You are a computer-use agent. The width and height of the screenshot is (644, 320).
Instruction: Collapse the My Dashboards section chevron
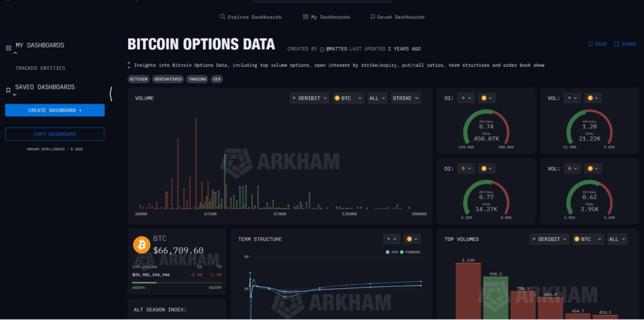(x=16, y=53)
